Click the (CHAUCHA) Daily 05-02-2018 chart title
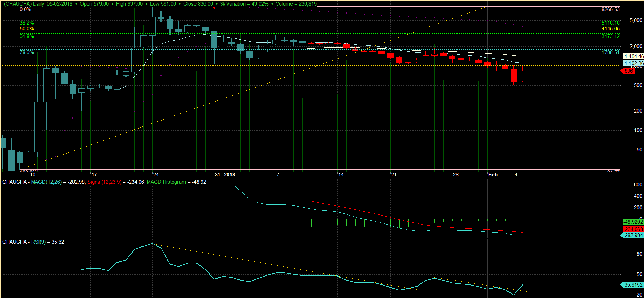 [x=38, y=4]
